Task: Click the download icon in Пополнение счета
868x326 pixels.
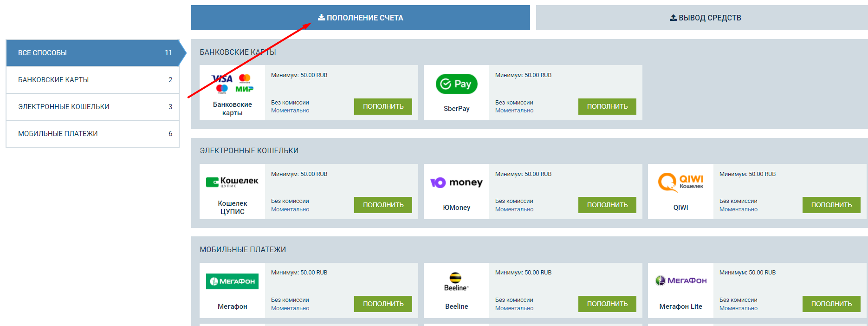Action: pos(321,18)
